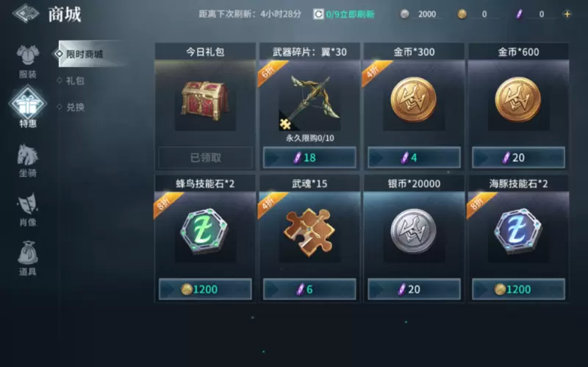Click the 0/9立即刷新 instant refresh link
The height and width of the screenshot is (367, 588).
tap(350, 14)
